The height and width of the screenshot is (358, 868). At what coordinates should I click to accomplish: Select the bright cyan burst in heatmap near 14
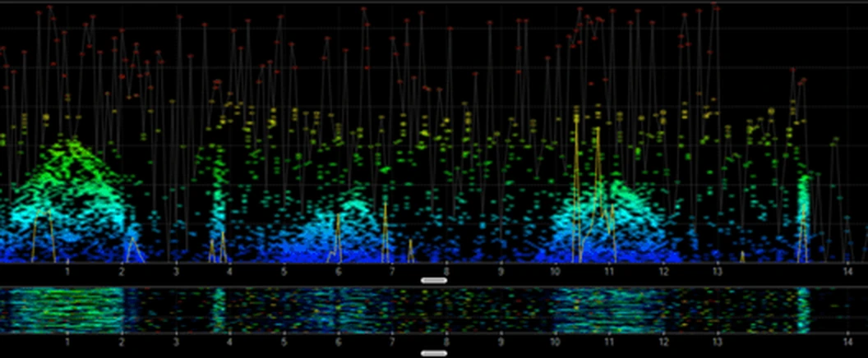click(802, 310)
